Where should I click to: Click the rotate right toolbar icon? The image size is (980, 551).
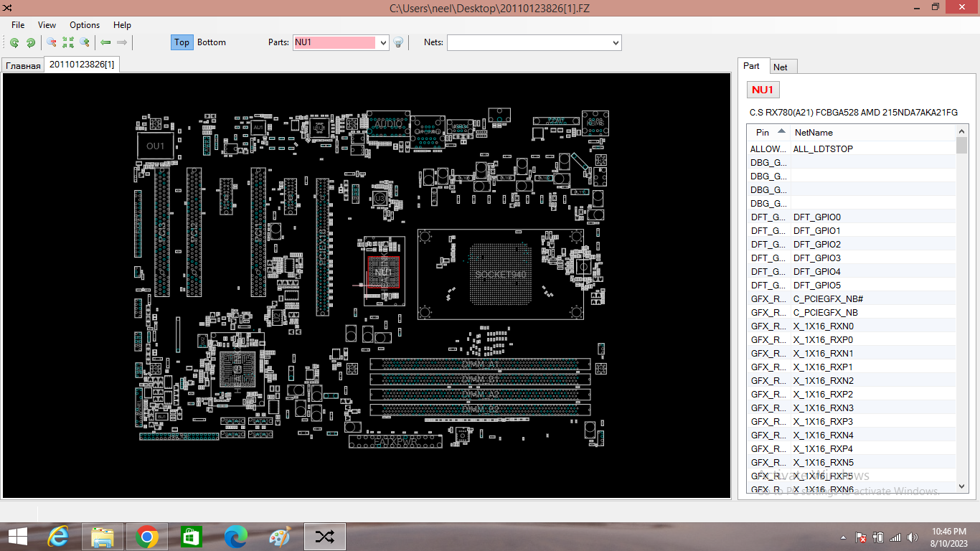point(31,42)
